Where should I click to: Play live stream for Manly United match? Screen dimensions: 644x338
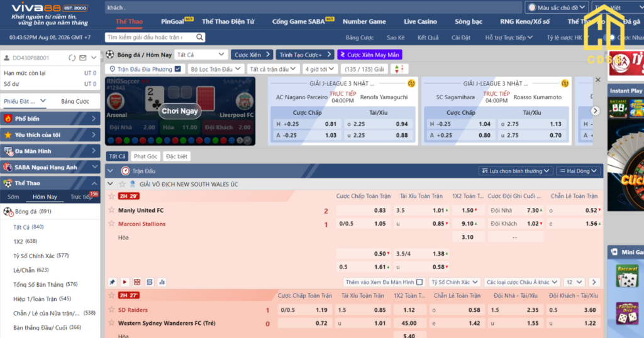point(125,282)
